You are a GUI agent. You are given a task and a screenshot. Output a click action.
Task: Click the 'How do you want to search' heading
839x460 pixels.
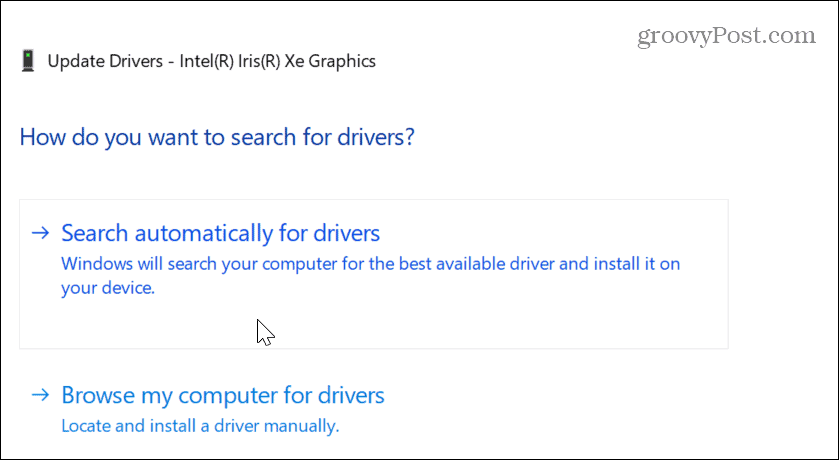click(217, 137)
